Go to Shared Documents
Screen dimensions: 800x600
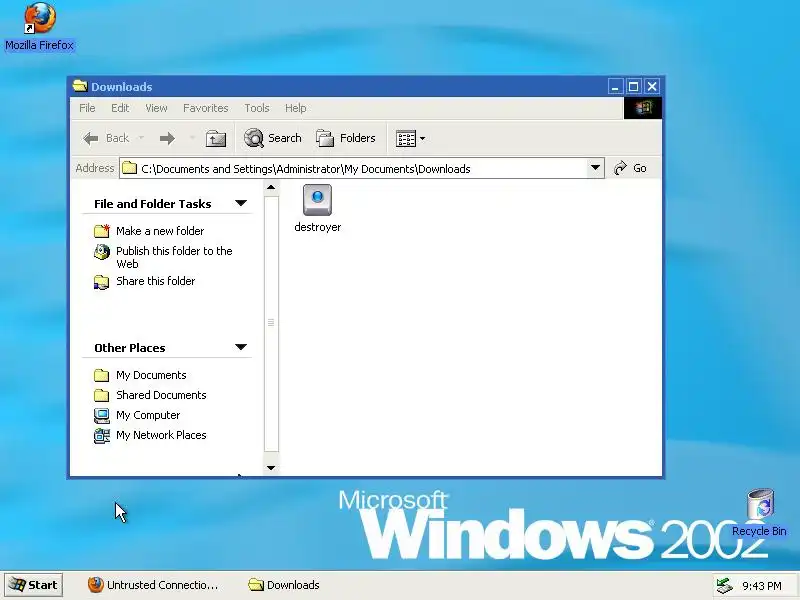point(161,395)
